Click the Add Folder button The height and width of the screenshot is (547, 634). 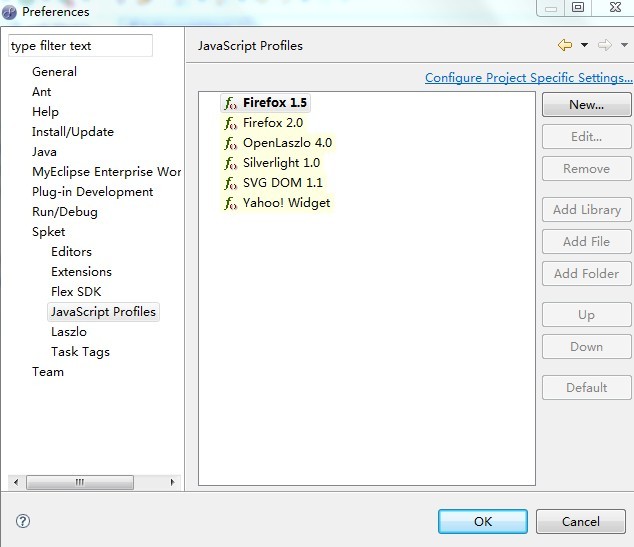[586, 274]
